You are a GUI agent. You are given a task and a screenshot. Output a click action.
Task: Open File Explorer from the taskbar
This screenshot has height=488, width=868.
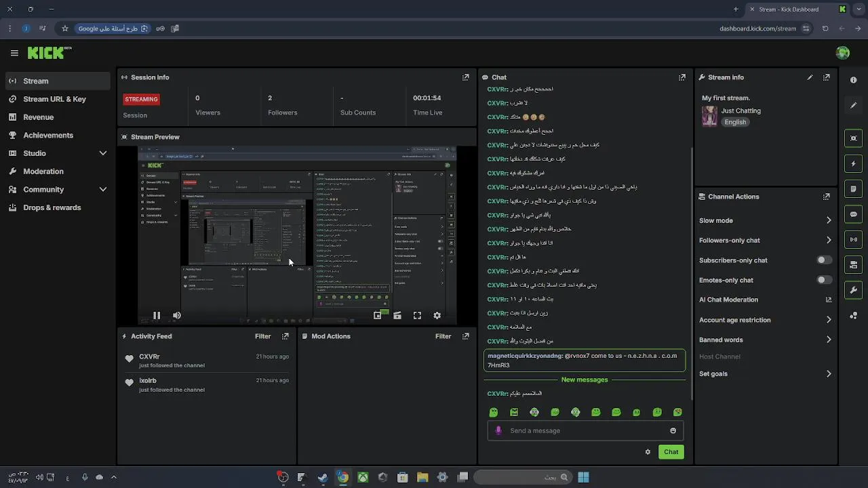point(422,477)
